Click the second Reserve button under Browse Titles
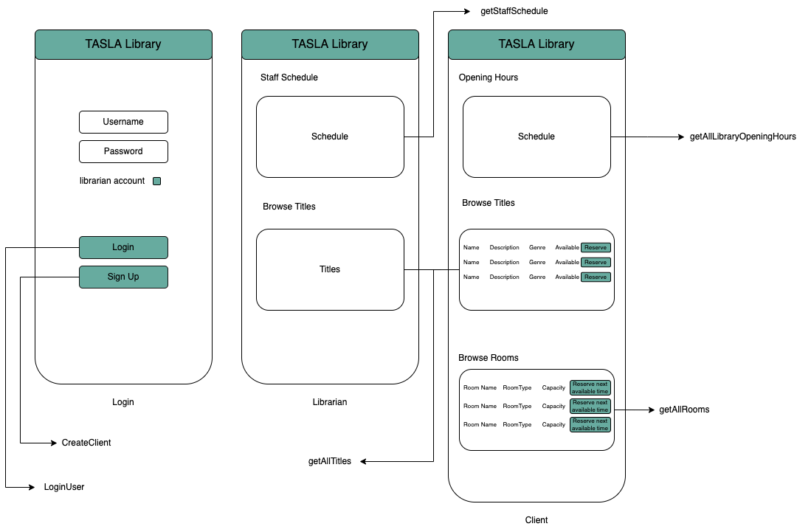 pos(596,262)
